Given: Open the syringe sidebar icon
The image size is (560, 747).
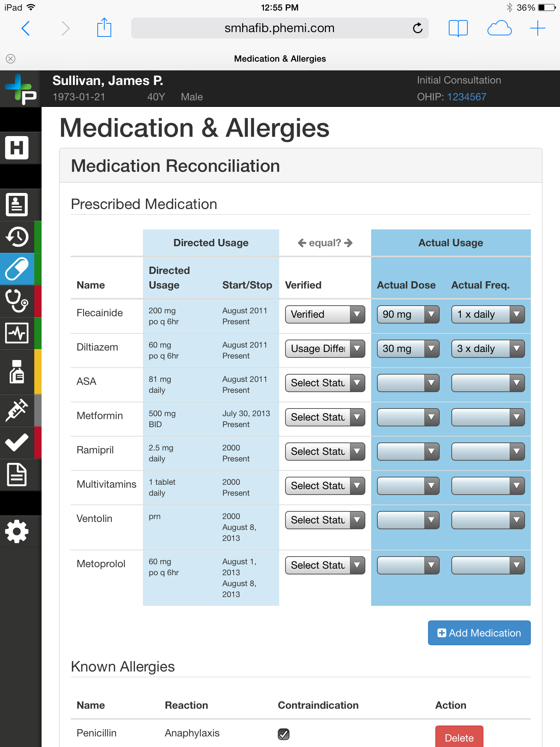Looking at the screenshot, I should [x=17, y=410].
